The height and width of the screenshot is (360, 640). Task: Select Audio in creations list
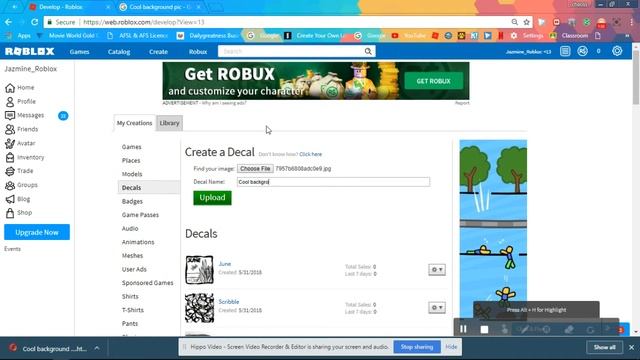click(130, 229)
